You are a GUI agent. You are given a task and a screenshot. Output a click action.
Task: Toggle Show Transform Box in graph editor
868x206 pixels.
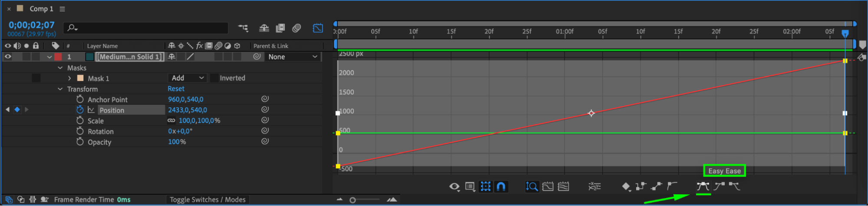click(485, 186)
